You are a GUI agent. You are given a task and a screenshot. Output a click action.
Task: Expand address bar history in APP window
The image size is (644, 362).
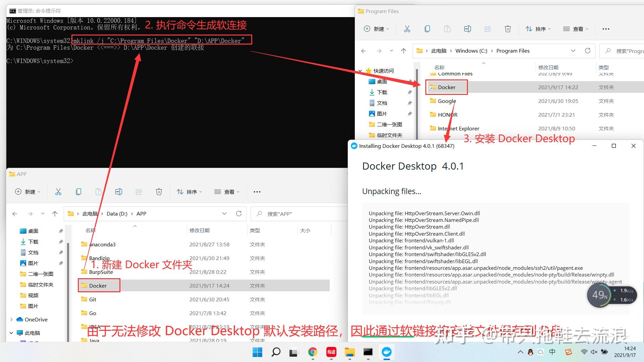pos(224,214)
